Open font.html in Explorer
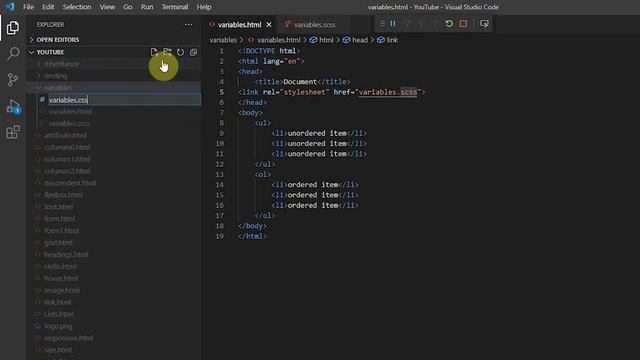The image size is (640, 360). (x=59, y=207)
